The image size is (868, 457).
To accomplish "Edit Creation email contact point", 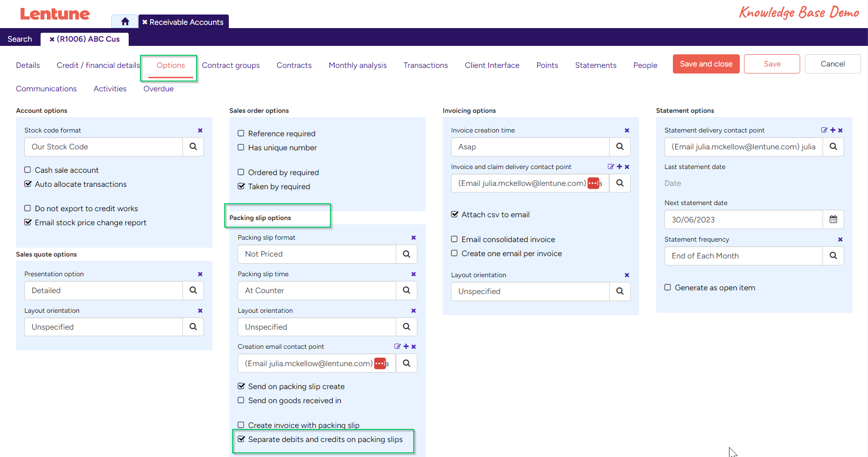I will click(397, 346).
